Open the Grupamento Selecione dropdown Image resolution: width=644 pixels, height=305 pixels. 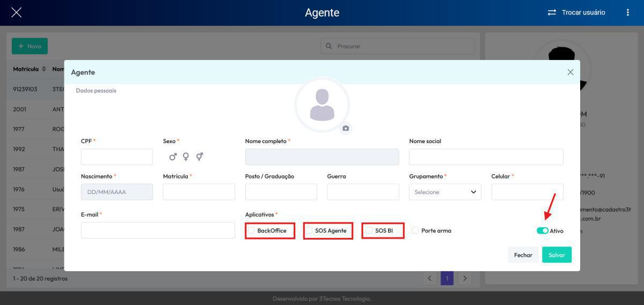(x=445, y=192)
